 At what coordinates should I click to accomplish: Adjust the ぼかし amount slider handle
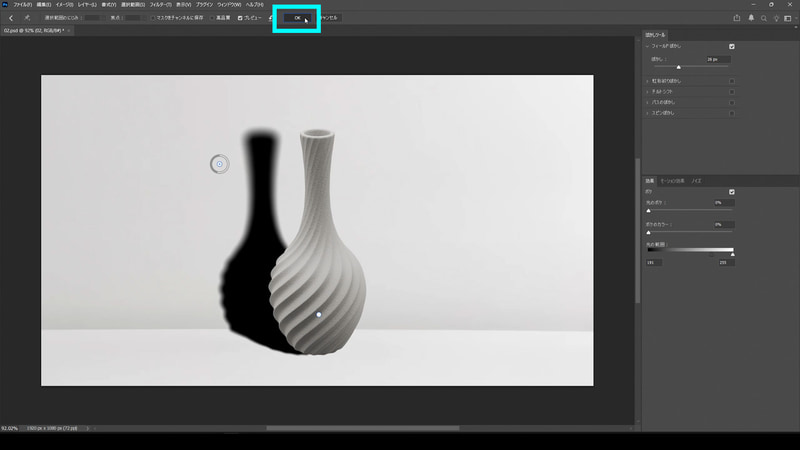pyautogui.click(x=679, y=67)
